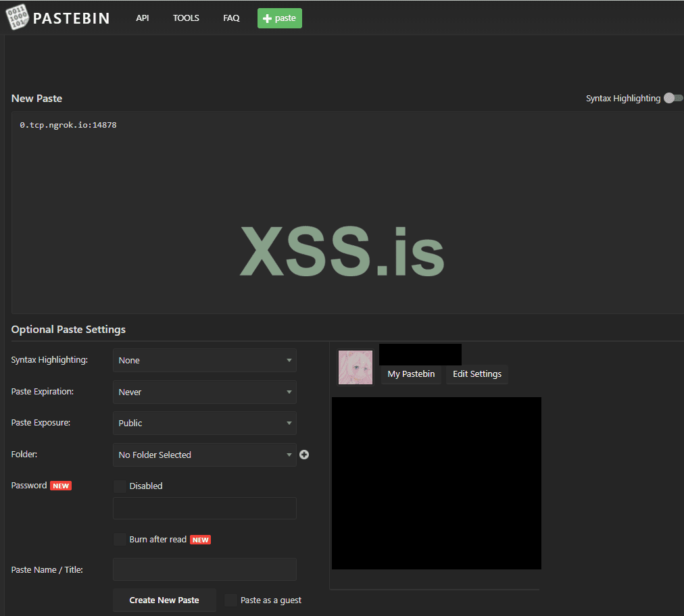Tick the Paste as a guest checkbox
Viewport: 684px width, 616px height.
coord(230,600)
